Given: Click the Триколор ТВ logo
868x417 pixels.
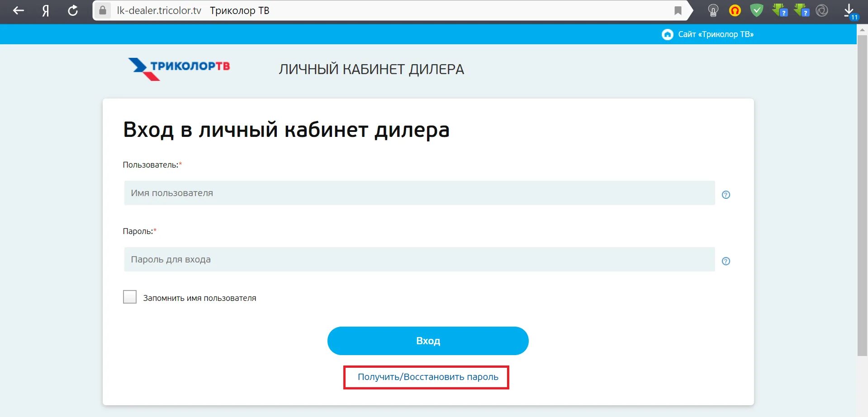Looking at the screenshot, I should [179, 69].
